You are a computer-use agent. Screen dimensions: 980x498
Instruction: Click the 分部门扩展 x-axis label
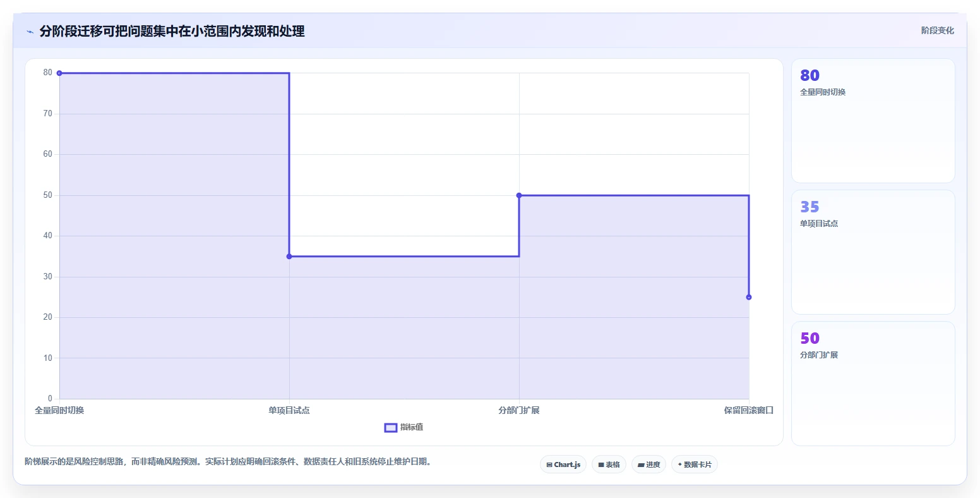point(519,410)
